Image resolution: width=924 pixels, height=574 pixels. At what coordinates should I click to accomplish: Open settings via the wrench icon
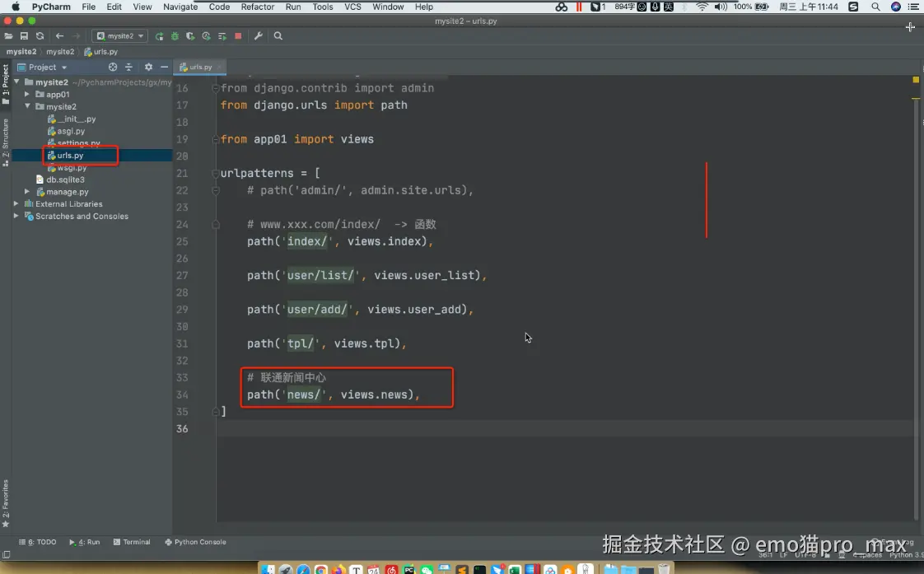[258, 36]
